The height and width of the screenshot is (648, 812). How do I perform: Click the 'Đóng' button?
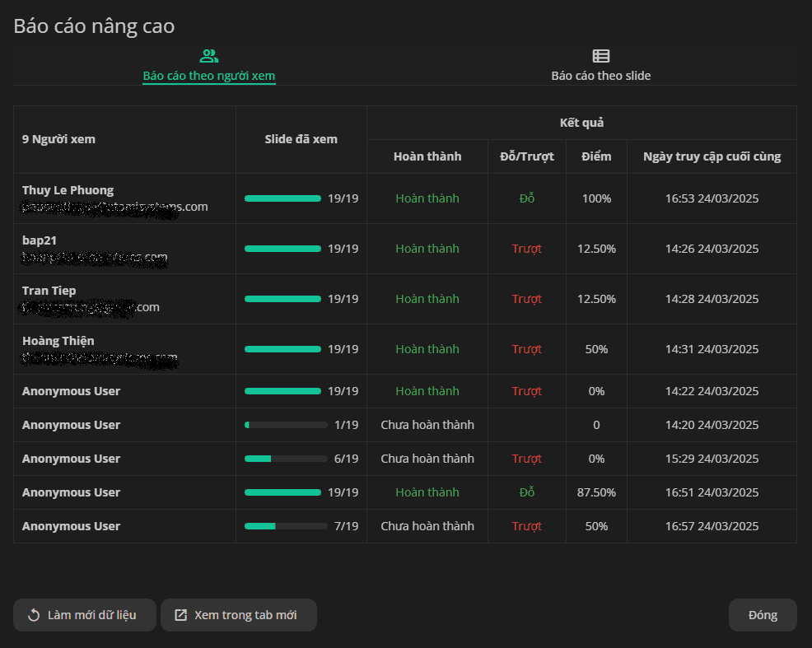tap(763, 615)
